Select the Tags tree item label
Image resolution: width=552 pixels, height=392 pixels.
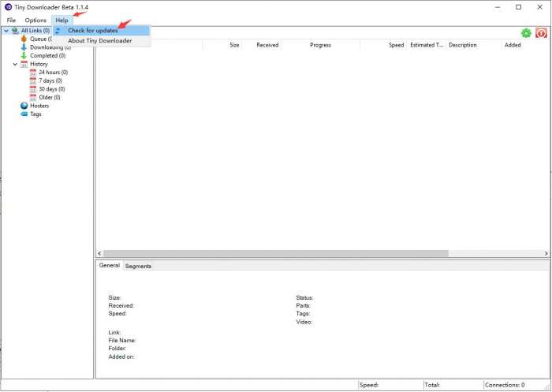35,114
